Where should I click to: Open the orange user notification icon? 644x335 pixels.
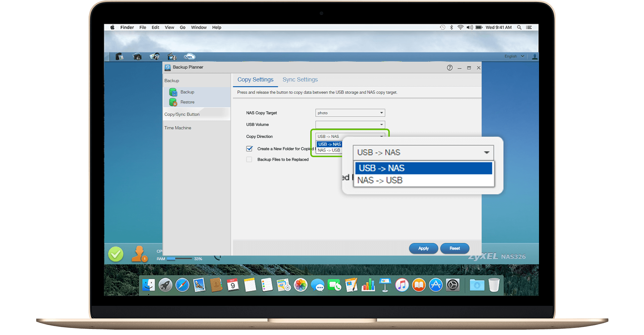coord(139,254)
